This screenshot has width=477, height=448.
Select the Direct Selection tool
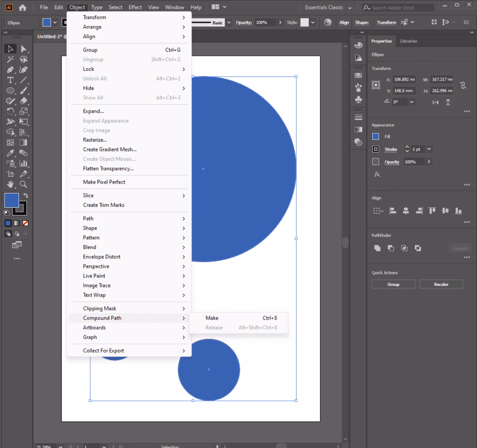click(24, 49)
